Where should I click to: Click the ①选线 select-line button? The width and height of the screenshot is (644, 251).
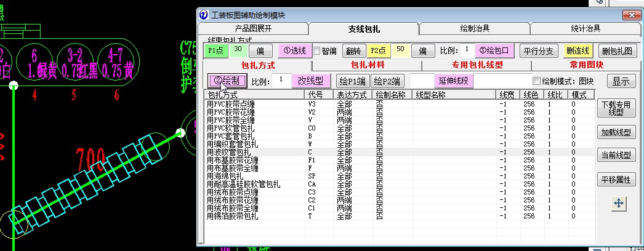(294, 50)
